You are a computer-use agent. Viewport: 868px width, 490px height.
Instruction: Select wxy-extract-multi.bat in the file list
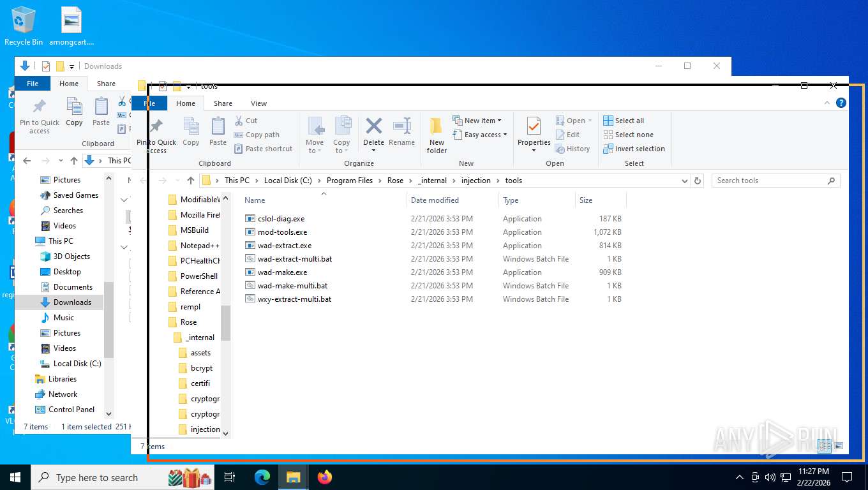pyautogui.click(x=294, y=299)
